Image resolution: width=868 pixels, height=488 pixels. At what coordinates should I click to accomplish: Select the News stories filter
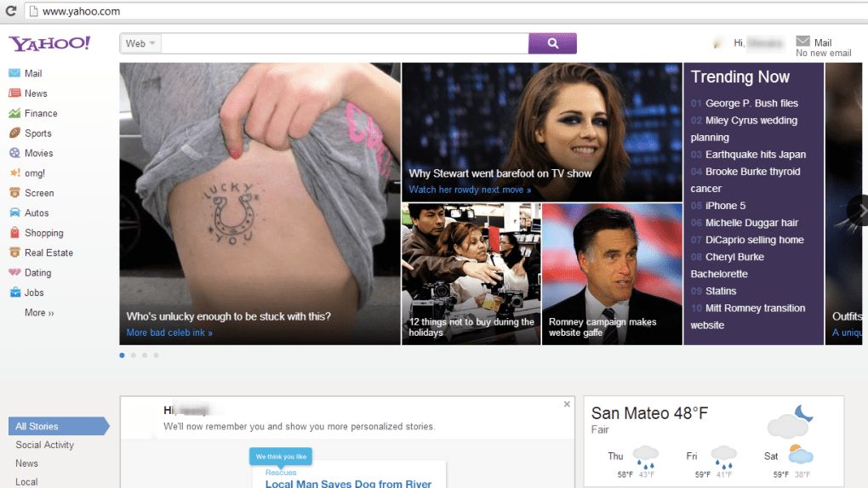pos(26,463)
